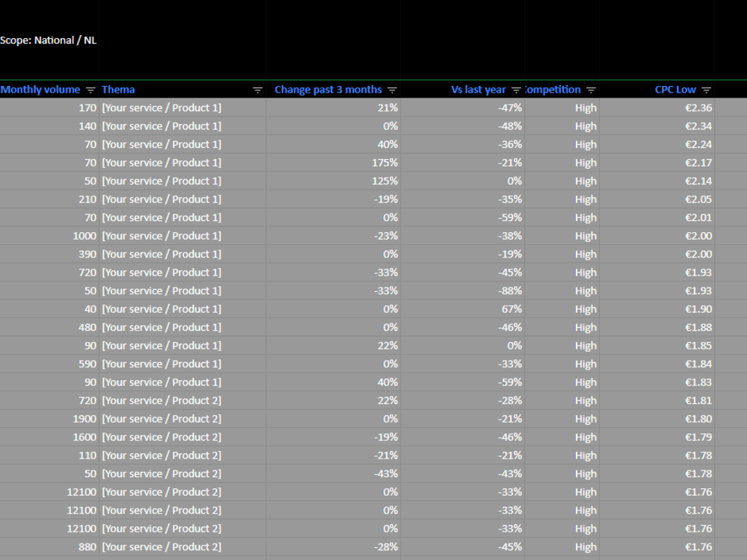Select the Vs last year header text
Viewport: 747px width, 560px height.
[x=478, y=90]
